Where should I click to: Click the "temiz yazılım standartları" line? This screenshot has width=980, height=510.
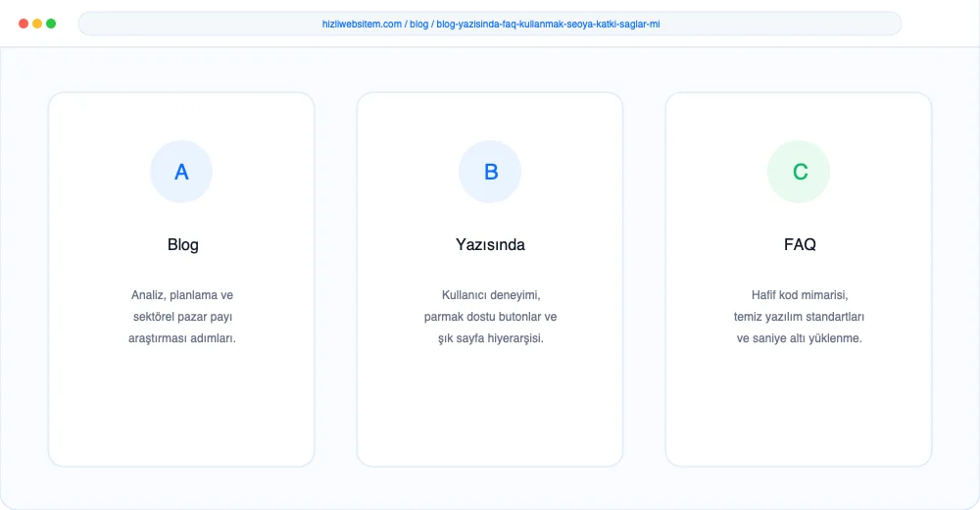tap(799, 317)
